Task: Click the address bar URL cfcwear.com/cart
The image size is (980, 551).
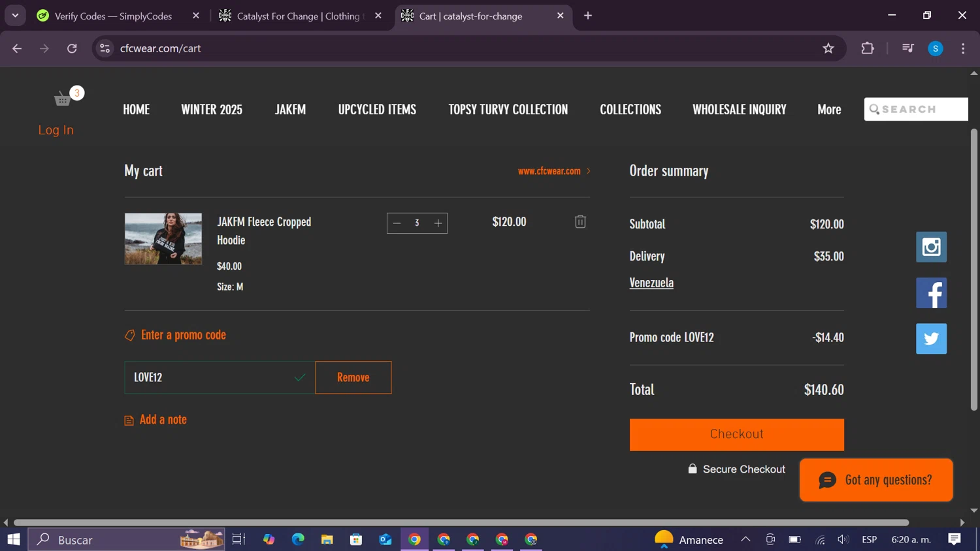Action: click(x=161, y=48)
